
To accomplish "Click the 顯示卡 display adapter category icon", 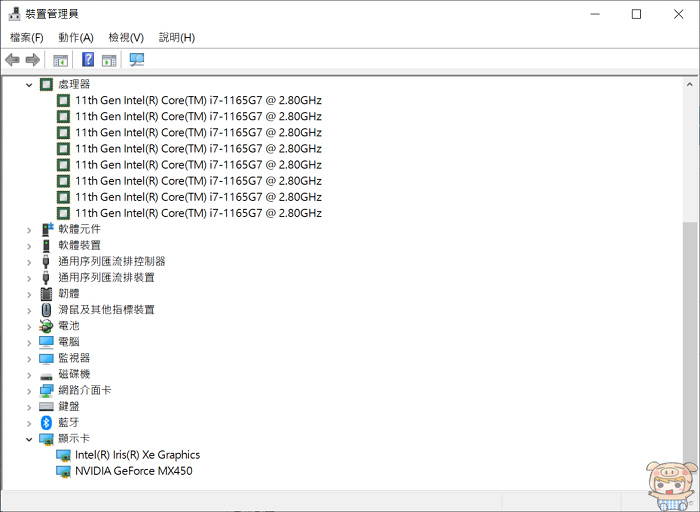I will point(46,439).
